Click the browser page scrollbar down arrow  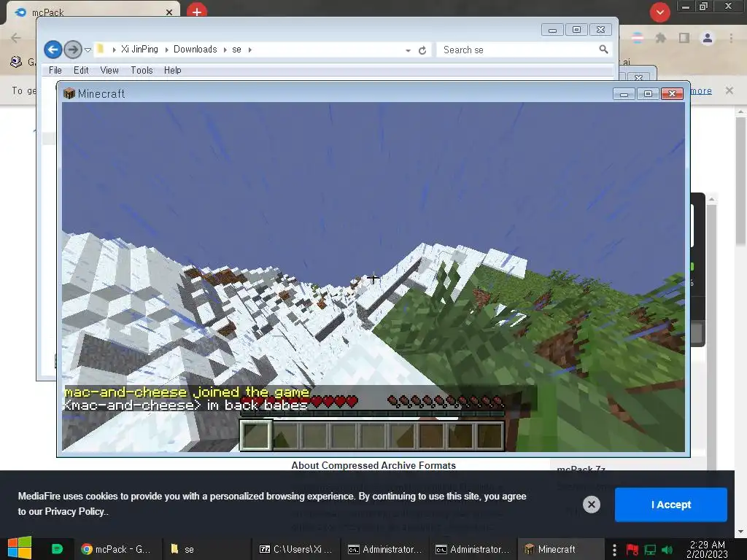[740, 532]
